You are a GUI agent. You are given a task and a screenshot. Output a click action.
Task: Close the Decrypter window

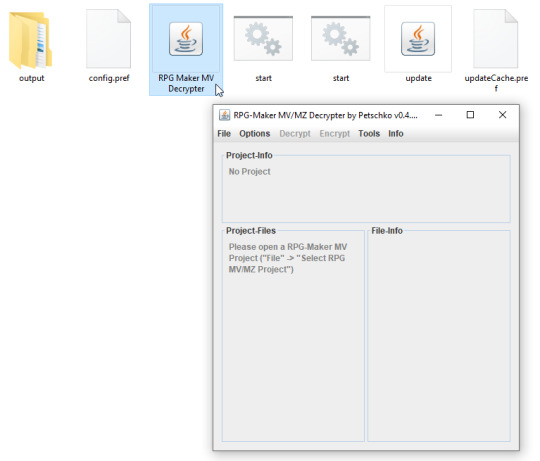point(502,115)
